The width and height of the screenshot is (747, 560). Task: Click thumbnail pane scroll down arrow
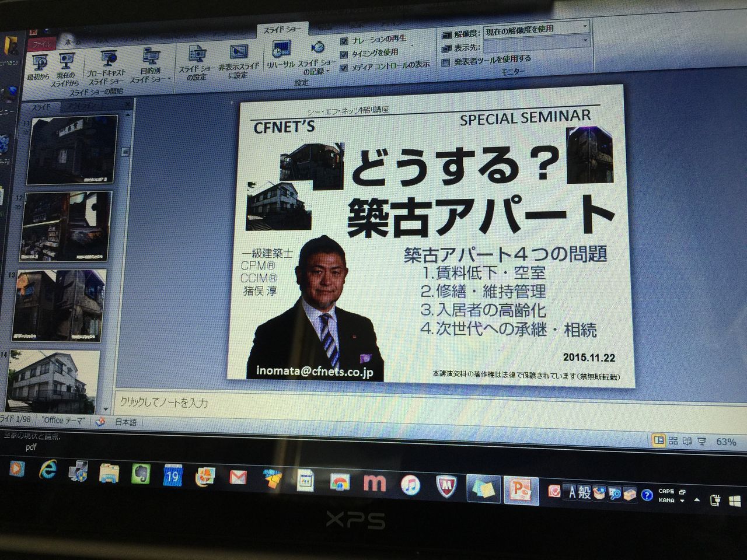point(106,409)
